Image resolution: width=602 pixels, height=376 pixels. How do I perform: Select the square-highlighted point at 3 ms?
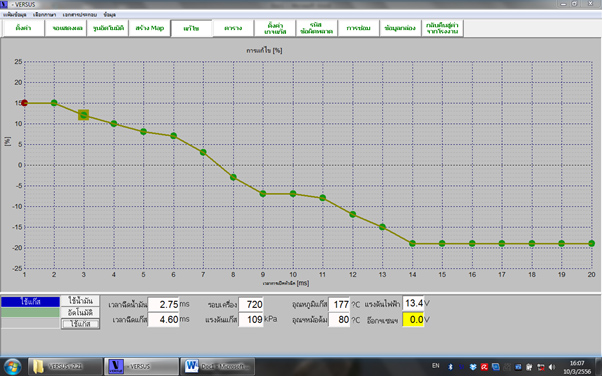pos(84,115)
